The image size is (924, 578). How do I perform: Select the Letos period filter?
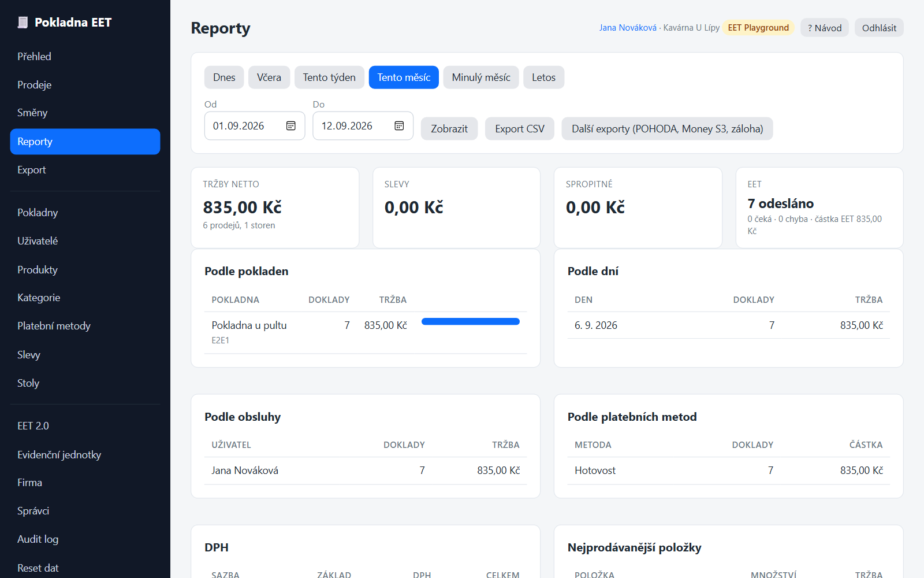click(x=544, y=77)
